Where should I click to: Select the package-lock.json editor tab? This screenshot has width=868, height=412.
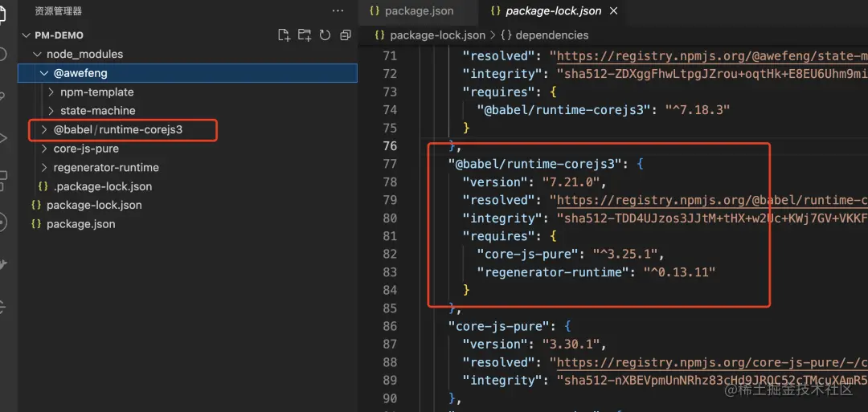click(x=554, y=11)
